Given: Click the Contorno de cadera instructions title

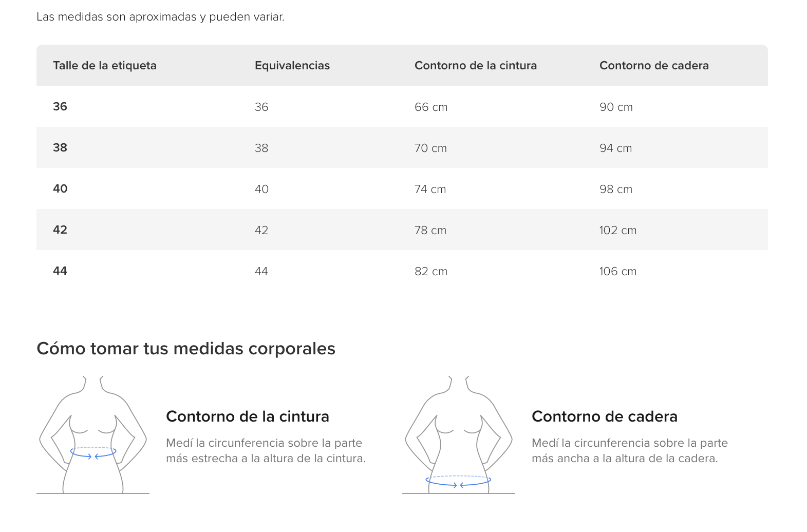Looking at the screenshot, I should click(x=605, y=416).
